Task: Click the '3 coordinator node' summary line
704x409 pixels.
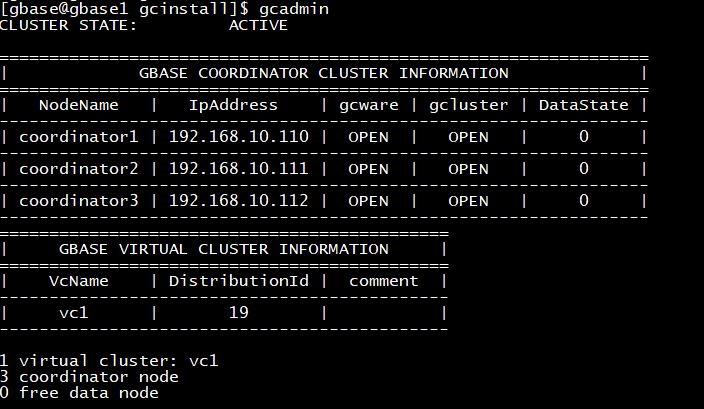Action: [x=89, y=377]
